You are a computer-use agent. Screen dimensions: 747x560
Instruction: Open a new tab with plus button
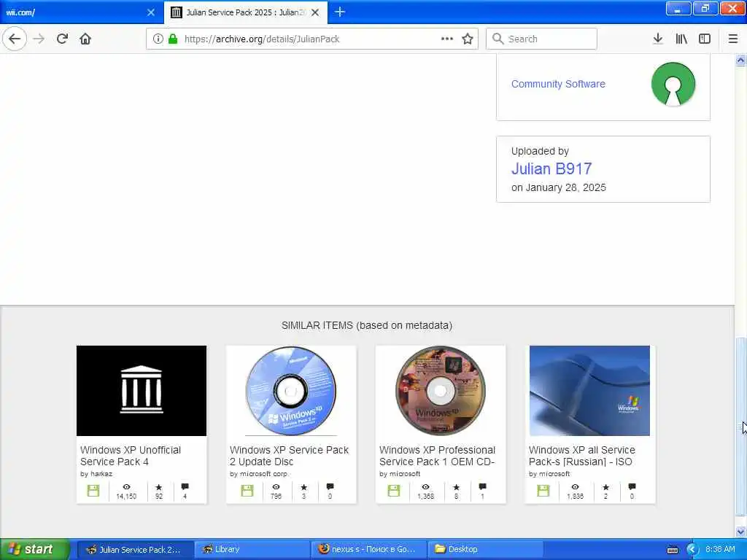coord(340,12)
